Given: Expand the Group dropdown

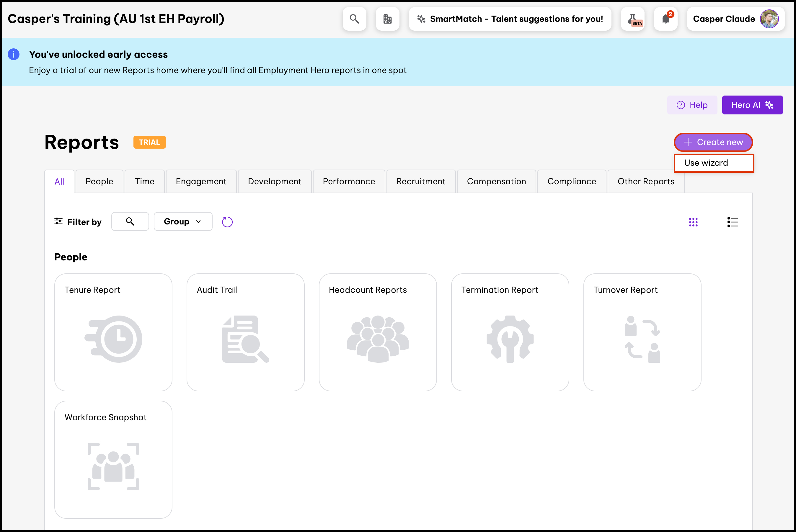Looking at the screenshot, I should (183, 221).
